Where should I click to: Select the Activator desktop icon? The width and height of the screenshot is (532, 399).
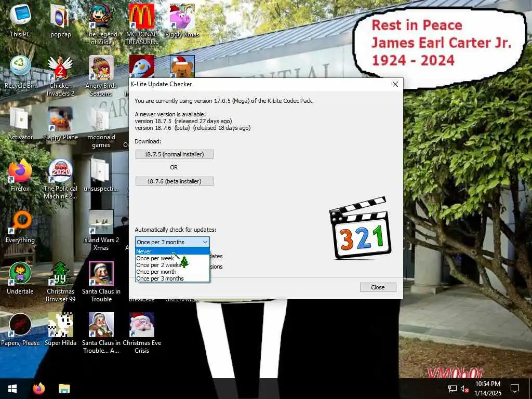[x=20, y=124]
